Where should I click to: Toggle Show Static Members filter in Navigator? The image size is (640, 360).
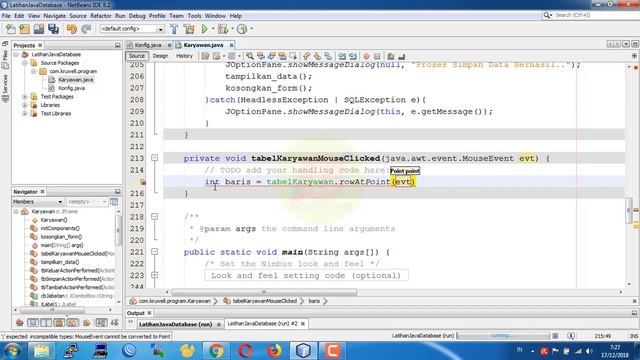click(x=46, y=323)
